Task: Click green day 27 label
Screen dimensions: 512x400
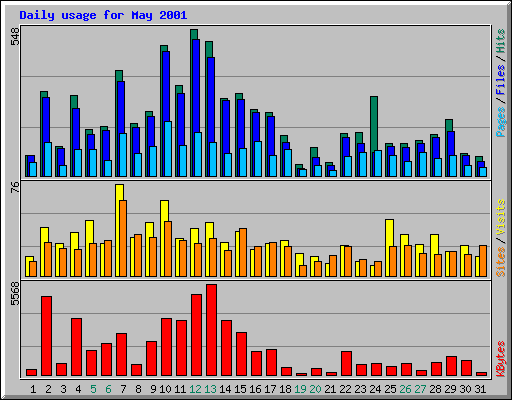Action: coord(420,389)
